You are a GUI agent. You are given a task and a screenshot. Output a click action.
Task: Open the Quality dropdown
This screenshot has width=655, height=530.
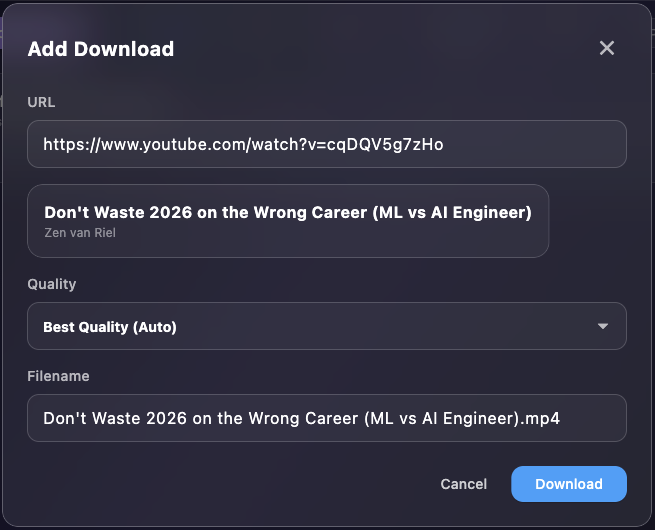[326, 326]
